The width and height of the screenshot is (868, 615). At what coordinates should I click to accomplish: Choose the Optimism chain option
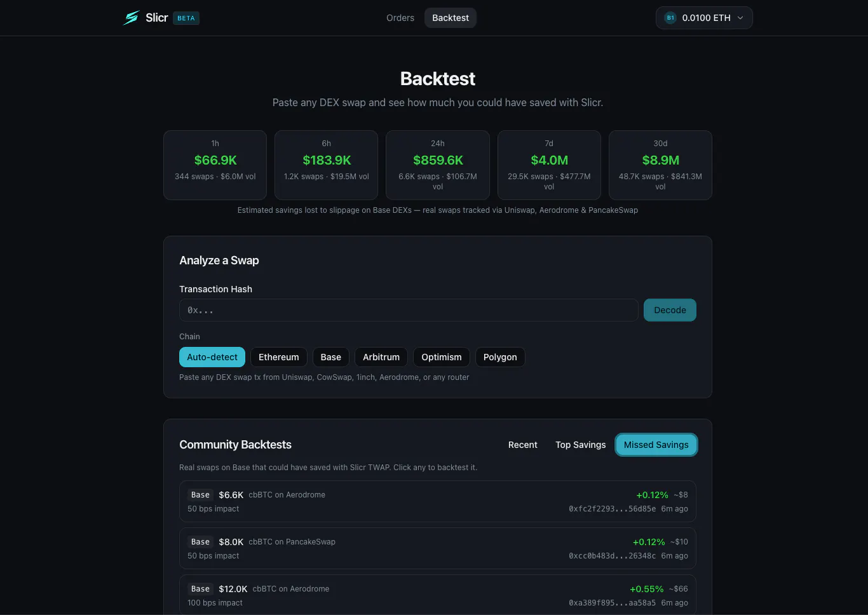[442, 357]
